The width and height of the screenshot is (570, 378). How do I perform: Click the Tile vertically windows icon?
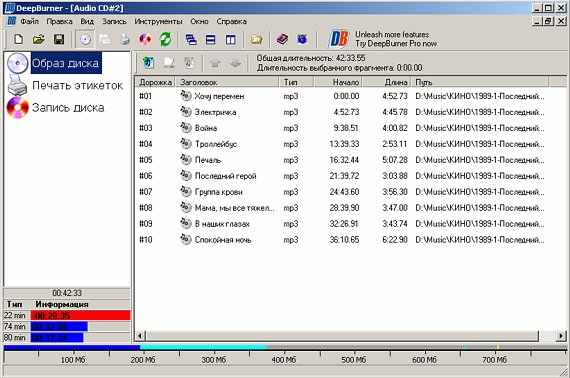230,39
